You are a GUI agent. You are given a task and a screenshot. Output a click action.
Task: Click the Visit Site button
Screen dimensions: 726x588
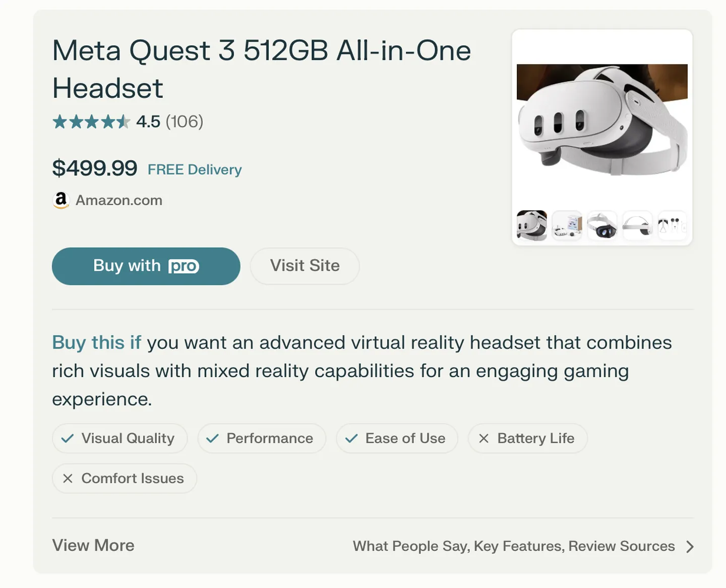click(x=305, y=266)
